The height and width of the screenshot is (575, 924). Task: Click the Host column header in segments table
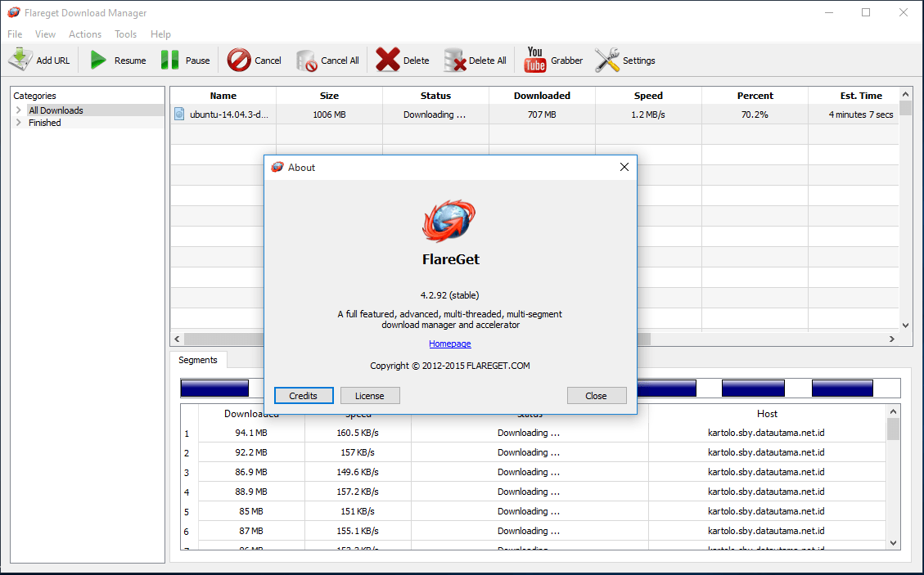pos(767,414)
